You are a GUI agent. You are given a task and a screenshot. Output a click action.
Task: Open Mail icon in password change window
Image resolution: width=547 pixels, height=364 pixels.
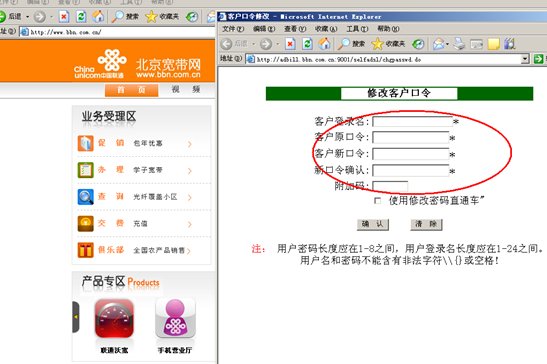[439, 44]
